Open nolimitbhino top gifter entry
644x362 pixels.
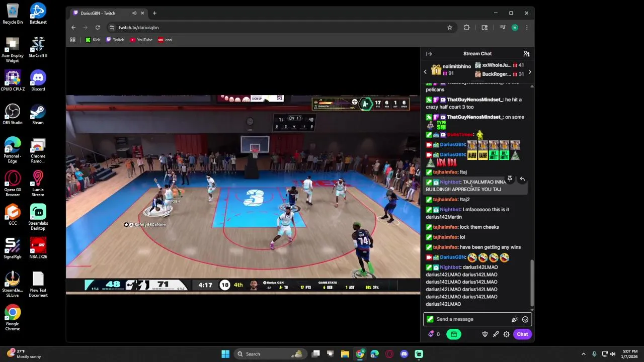click(450, 70)
